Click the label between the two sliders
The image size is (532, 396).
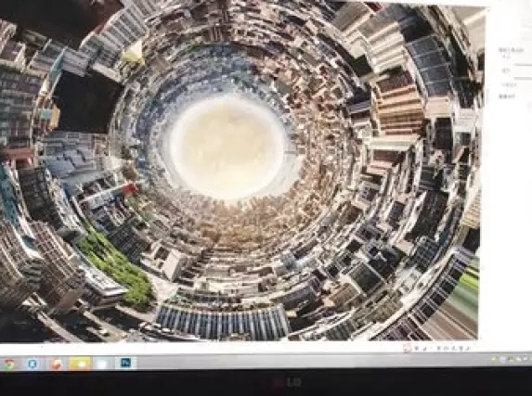coord(505,70)
